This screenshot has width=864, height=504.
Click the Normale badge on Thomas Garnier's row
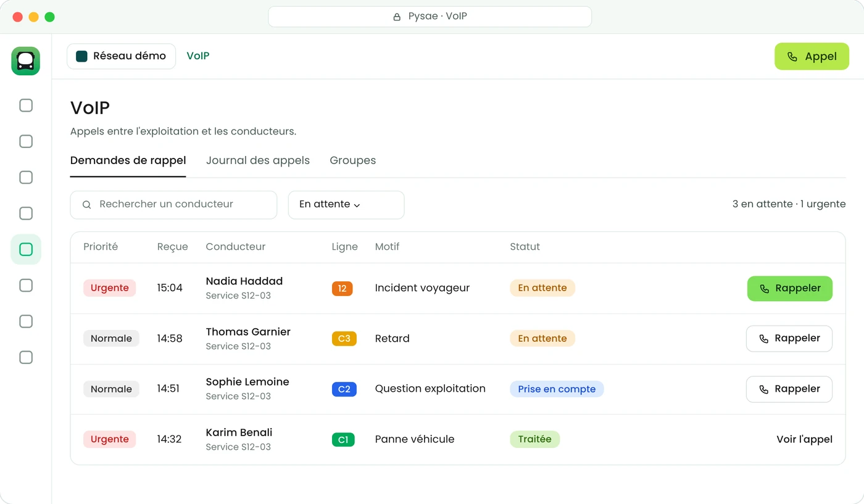tap(111, 339)
